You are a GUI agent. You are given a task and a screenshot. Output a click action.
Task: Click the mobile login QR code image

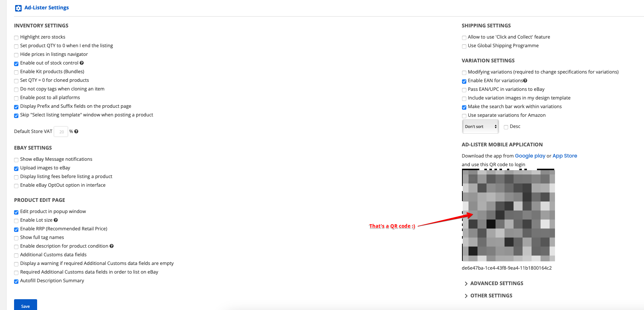(508, 215)
